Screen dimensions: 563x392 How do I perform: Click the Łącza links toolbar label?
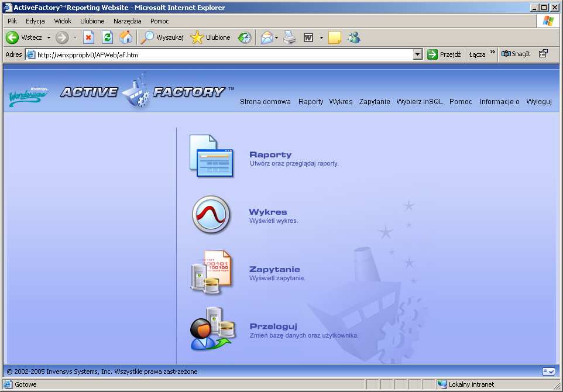click(477, 54)
